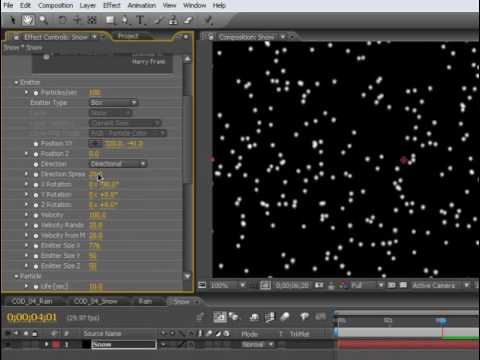Collapse the Particle group

[x=16, y=276]
